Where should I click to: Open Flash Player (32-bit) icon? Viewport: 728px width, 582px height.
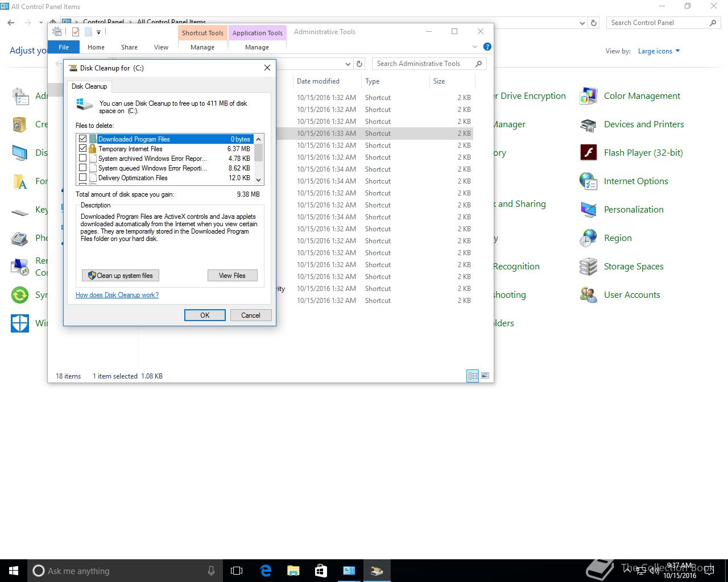click(588, 153)
